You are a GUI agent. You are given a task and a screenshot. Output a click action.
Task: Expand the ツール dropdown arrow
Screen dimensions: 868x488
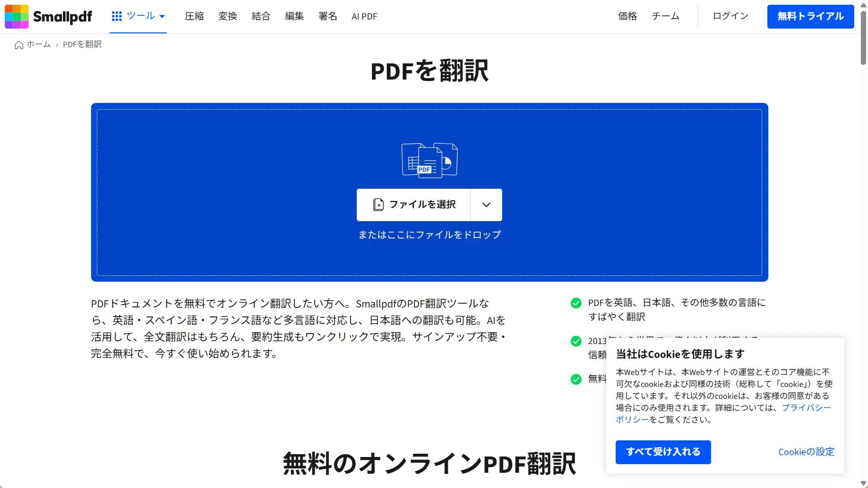pyautogui.click(x=162, y=17)
